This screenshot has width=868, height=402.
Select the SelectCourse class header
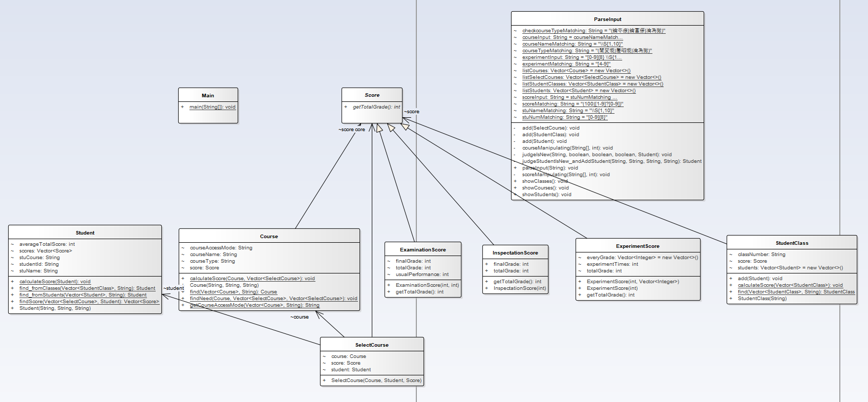(372, 345)
